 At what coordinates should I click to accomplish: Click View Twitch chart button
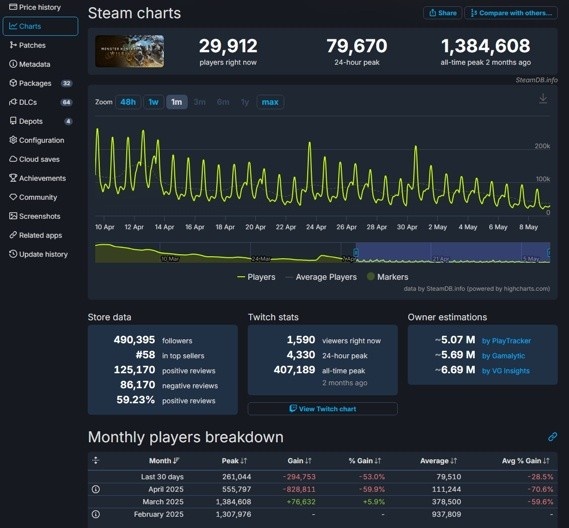pos(323,409)
